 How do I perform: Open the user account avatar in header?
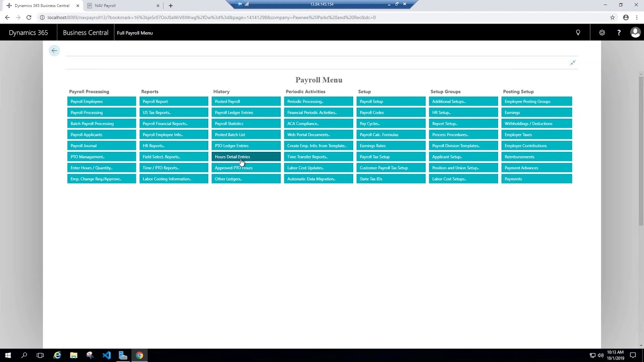pyautogui.click(x=635, y=33)
